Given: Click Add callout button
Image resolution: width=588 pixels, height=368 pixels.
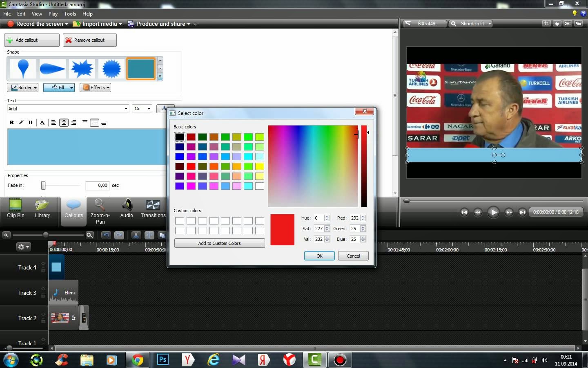Looking at the screenshot, I should [x=32, y=40].
